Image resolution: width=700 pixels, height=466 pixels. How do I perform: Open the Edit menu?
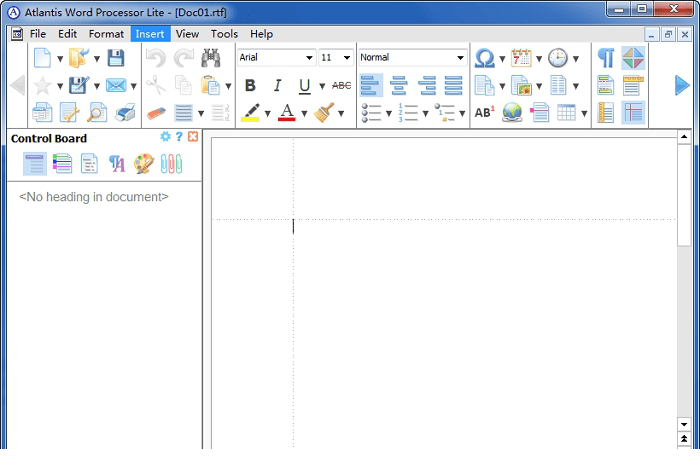pyautogui.click(x=67, y=34)
